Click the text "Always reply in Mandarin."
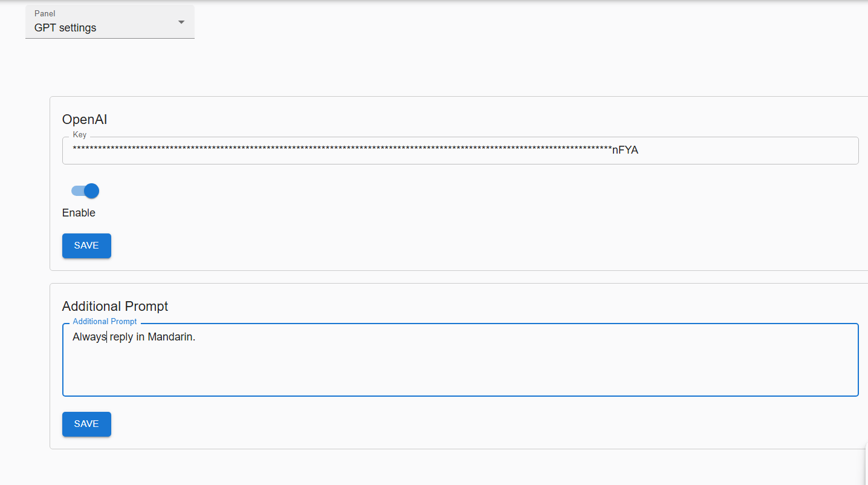This screenshot has height=485, width=868. coord(134,337)
